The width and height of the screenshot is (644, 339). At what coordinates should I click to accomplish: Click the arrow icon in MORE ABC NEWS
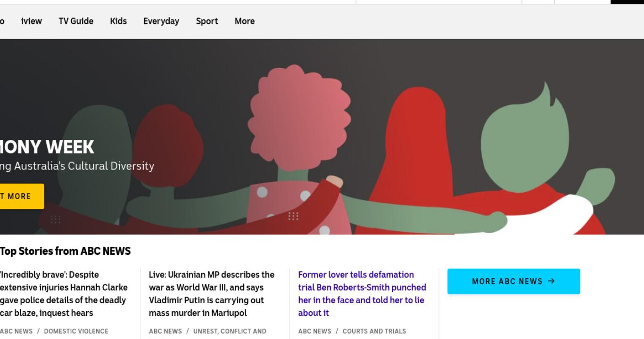pyautogui.click(x=552, y=281)
